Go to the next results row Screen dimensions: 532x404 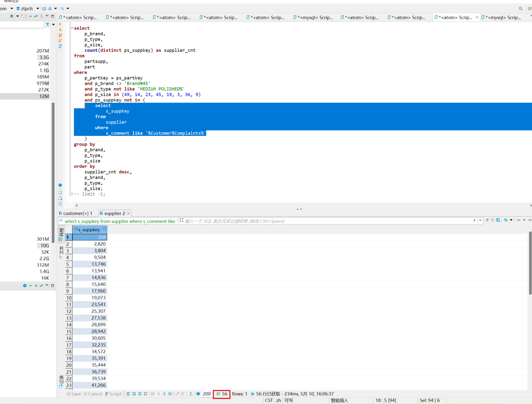pos(164,394)
